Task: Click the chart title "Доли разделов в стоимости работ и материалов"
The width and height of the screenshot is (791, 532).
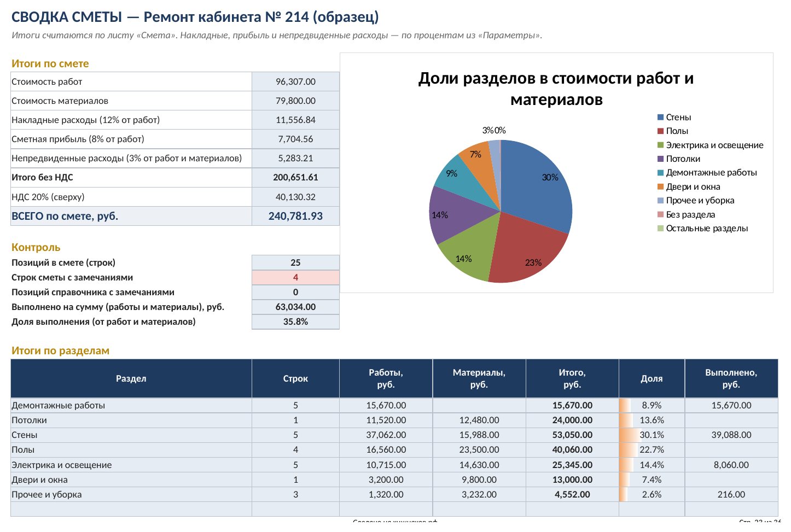Action: [556, 89]
